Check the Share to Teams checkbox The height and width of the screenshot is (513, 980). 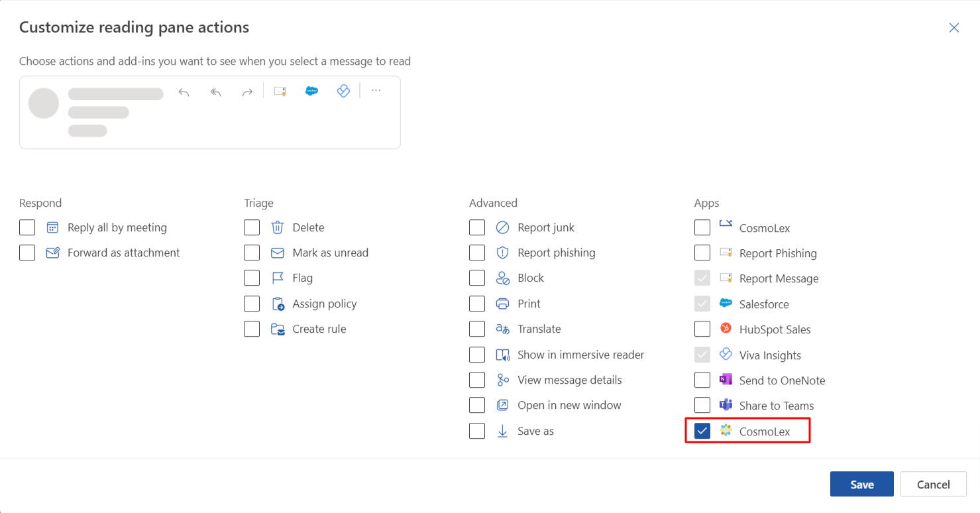pyautogui.click(x=702, y=406)
